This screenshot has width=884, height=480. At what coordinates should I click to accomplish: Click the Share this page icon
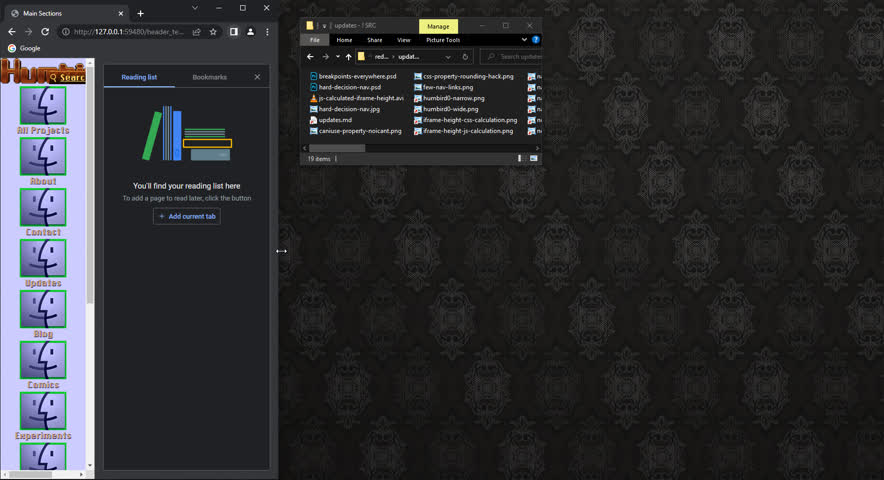(196, 32)
